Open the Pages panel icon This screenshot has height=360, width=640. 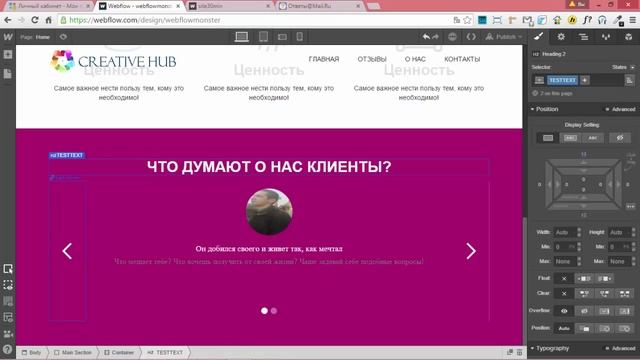tap(8, 74)
